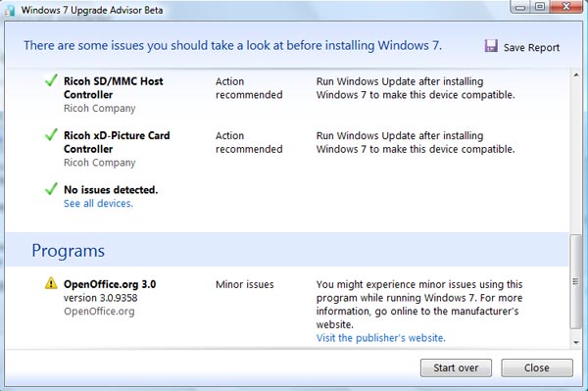Click the Minor issues status text
Screen dimensions: 588x391
pos(244,284)
